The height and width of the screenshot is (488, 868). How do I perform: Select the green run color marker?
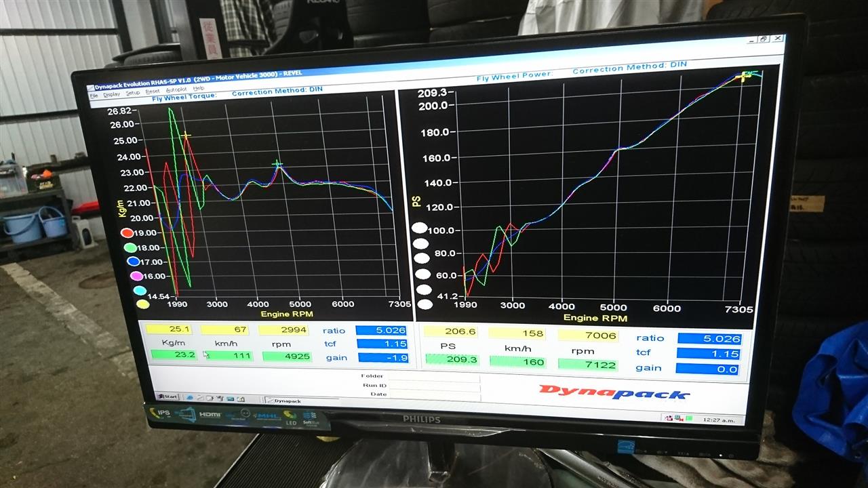[130, 247]
